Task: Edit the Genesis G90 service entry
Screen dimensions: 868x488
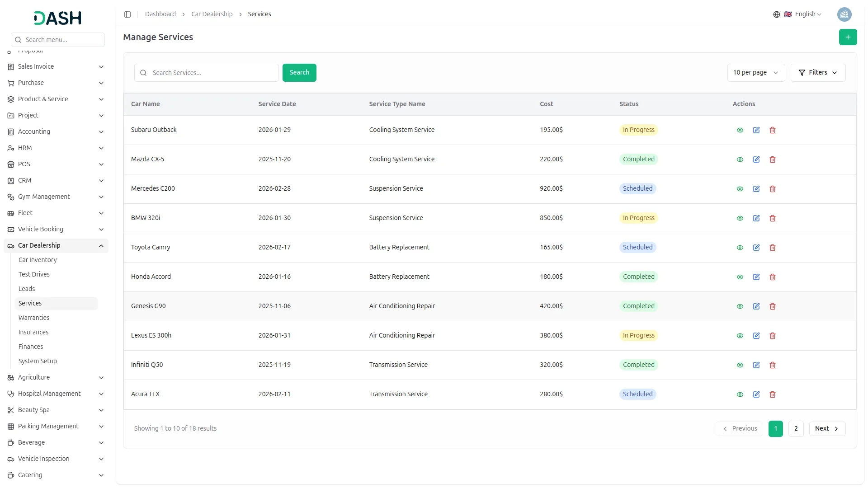Action: [756, 306]
